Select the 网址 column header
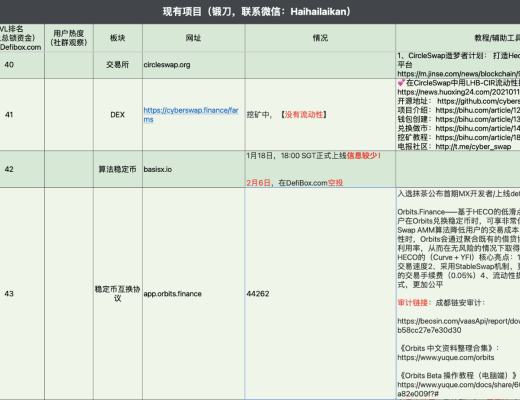 coord(194,38)
